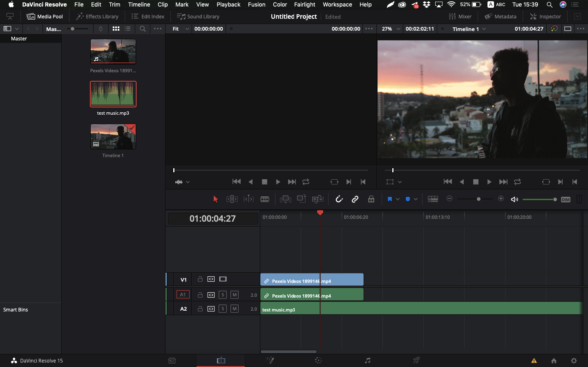Open Project Settings gear icon
This screenshot has width=588, height=367.
[574, 360]
